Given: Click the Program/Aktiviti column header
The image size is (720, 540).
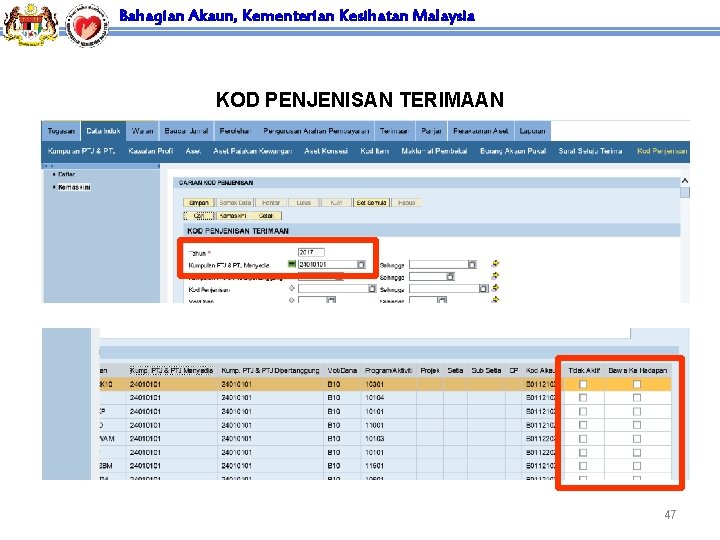Looking at the screenshot, I should (x=388, y=370).
